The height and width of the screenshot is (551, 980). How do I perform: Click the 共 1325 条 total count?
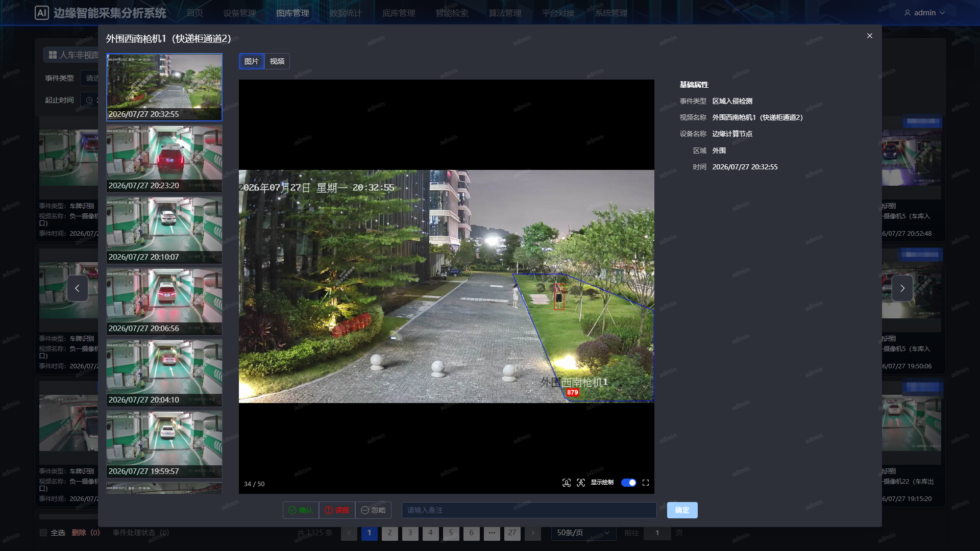(x=315, y=533)
